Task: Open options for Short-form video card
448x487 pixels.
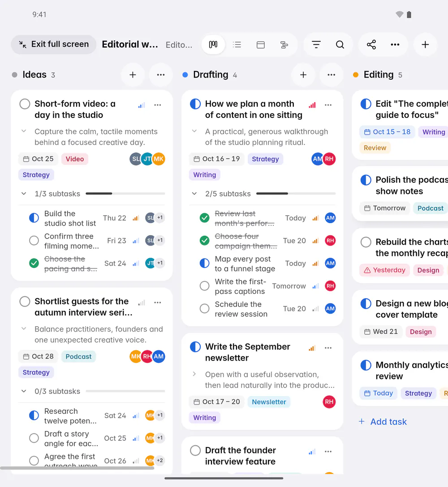Action: pos(158,105)
